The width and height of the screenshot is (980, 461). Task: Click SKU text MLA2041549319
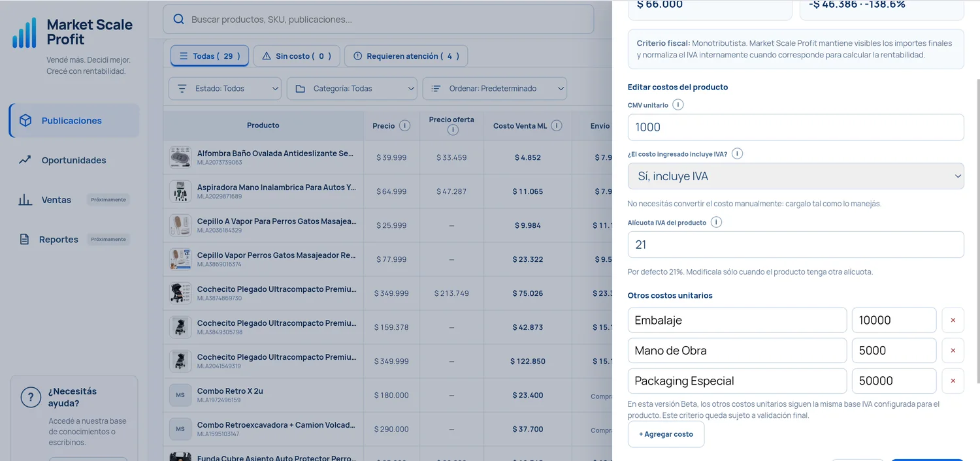coord(220,366)
